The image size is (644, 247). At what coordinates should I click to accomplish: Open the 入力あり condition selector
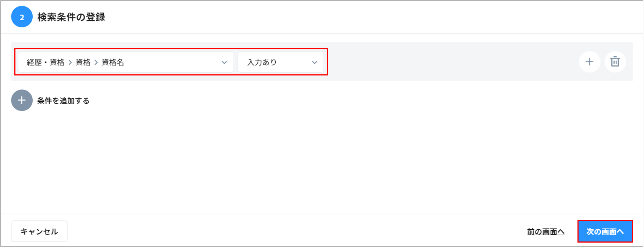280,62
